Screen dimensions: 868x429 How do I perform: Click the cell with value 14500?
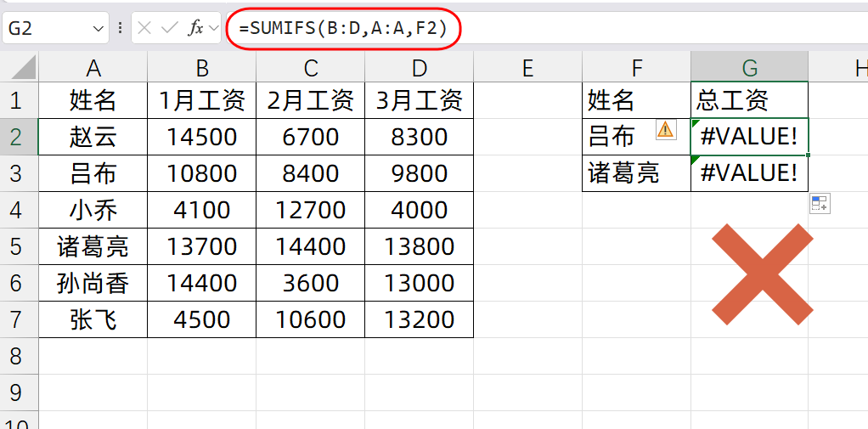[201, 137]
